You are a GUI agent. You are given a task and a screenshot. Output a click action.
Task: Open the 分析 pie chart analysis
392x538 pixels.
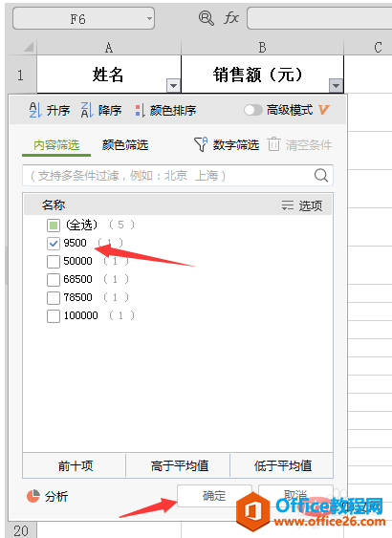coord(48,496)
